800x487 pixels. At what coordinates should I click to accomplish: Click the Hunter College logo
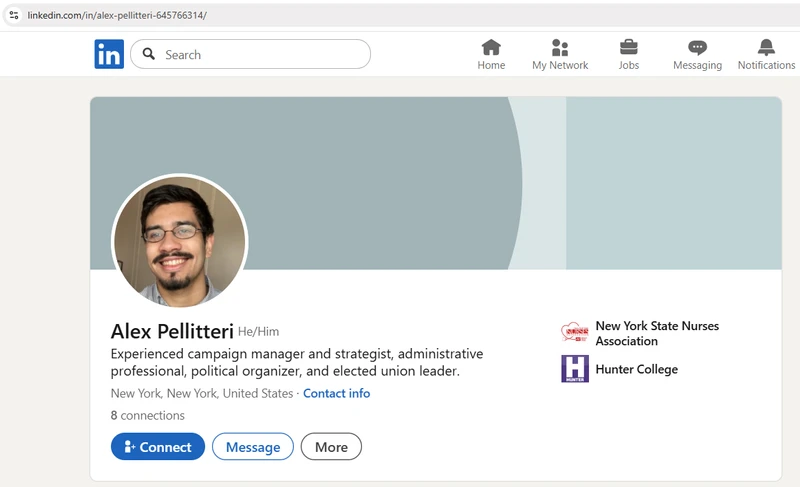pos(575,369)
